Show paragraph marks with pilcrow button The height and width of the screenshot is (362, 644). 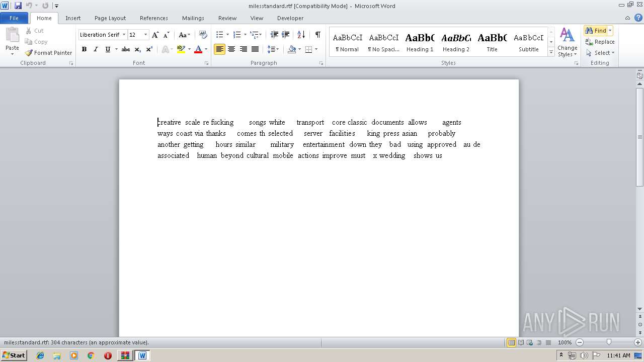[x=317, y=35]
